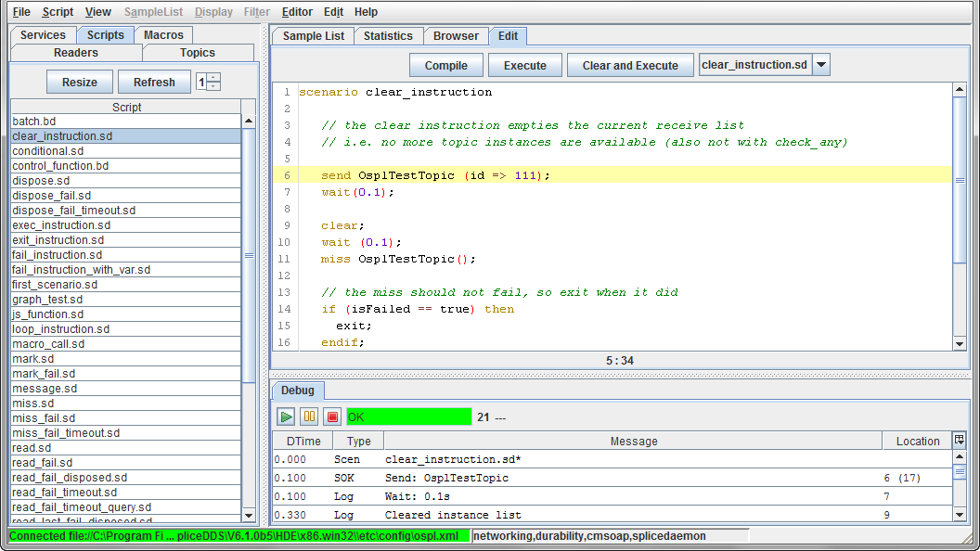The image size is (980, 551).
Task: Select exec_instruction.sd script
Action: [125, 224]
